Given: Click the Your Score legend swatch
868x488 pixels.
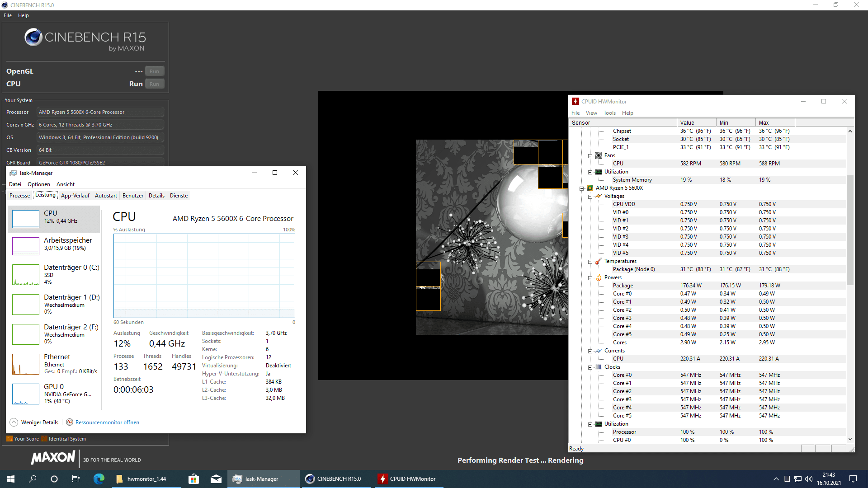Looking at the screenshot, I should pyautogui.click(x=9, y=439).
